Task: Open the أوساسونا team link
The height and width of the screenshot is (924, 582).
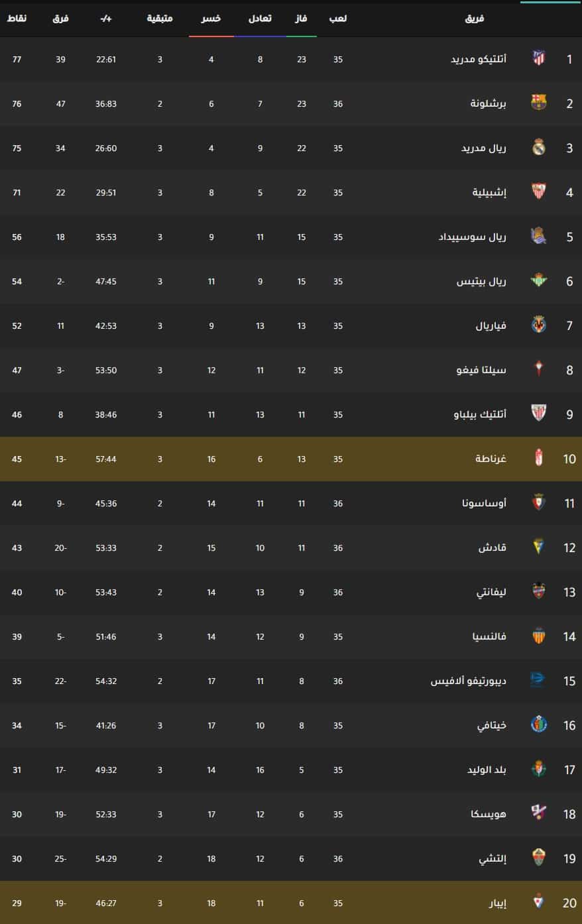Action: pos(485,503)
